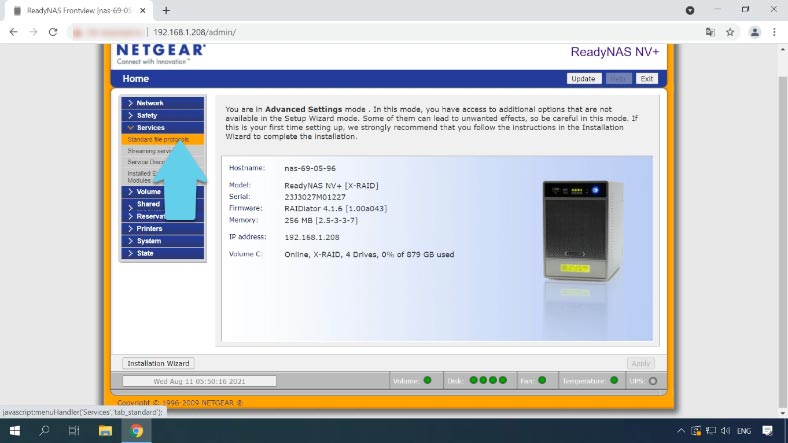Open Task View on the taskbar
The width and height of the screenshot is (788, 443).
coord(74,431)
